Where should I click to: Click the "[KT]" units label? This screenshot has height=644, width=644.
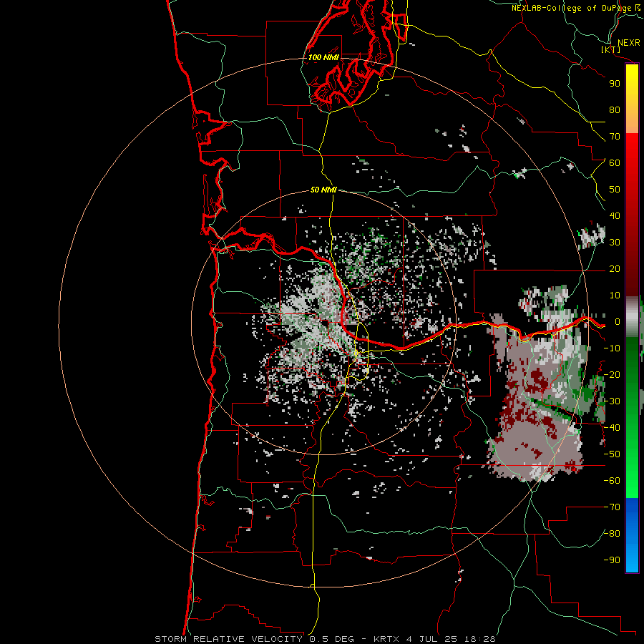pyautogui.click(x=611, y=50)
